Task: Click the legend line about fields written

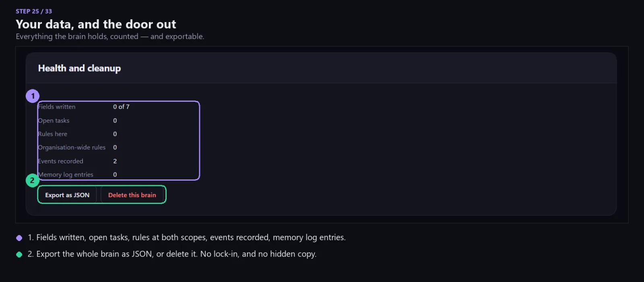Action: click(x=187, y=237)
